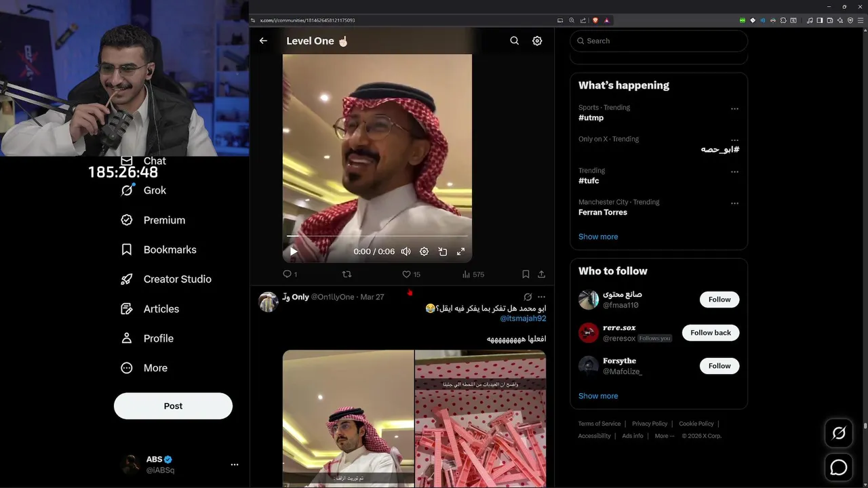The width and height of the screenshot is (868, 488).
Task: Open left photo of man in shemagh
Action: pyautogui.click(x=348, y=418)
